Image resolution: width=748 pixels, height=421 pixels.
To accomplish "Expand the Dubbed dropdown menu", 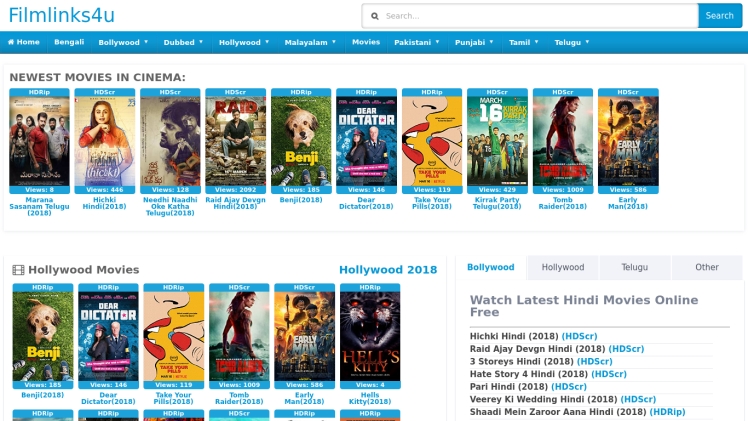I will click(183, 42).
